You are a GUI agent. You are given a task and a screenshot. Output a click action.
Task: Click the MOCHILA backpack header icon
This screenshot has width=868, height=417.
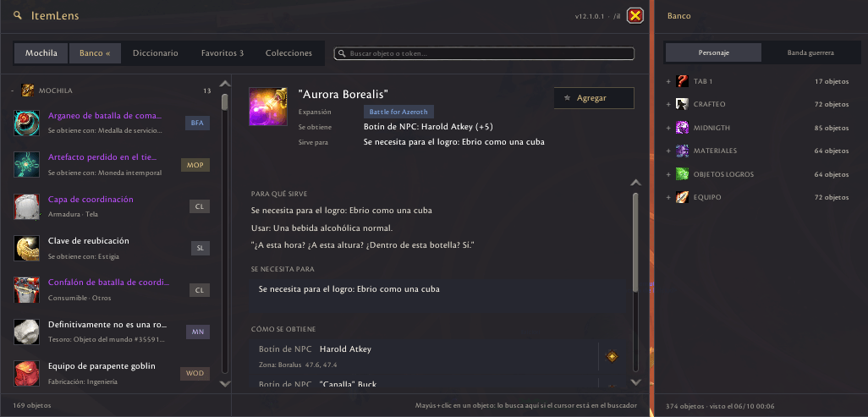[x=28, y=91]
